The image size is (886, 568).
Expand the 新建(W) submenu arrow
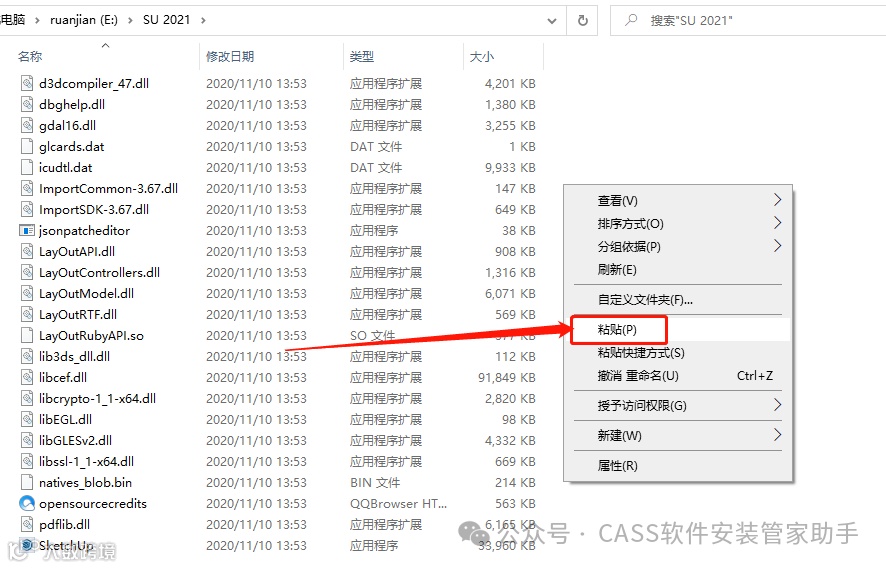[778, 435]
